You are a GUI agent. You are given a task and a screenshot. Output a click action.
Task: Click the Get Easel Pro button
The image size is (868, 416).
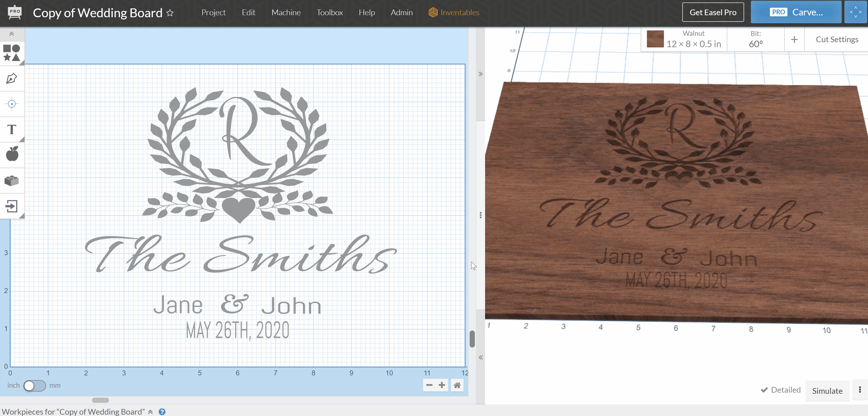pyautogui.click(x=713, y=12)
